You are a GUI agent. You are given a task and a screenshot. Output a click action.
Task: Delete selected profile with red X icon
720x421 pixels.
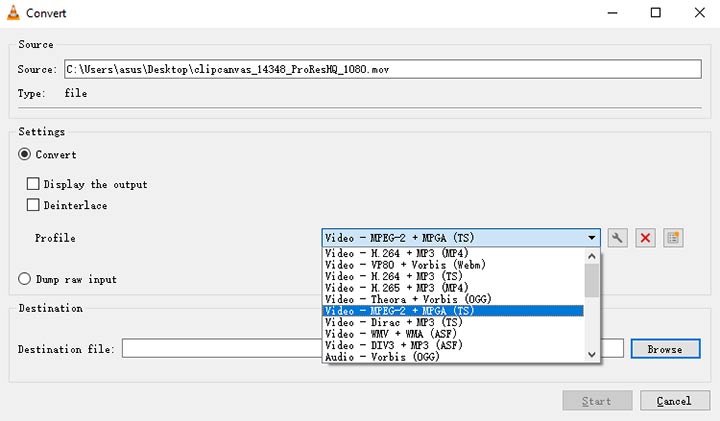[645, 238]
